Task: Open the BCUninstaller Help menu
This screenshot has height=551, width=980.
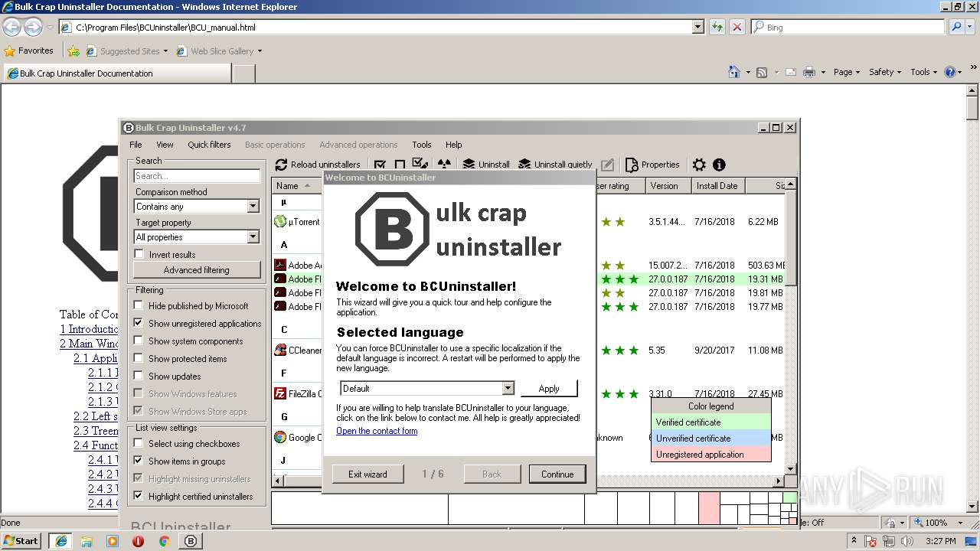Action: coord(454,145)
